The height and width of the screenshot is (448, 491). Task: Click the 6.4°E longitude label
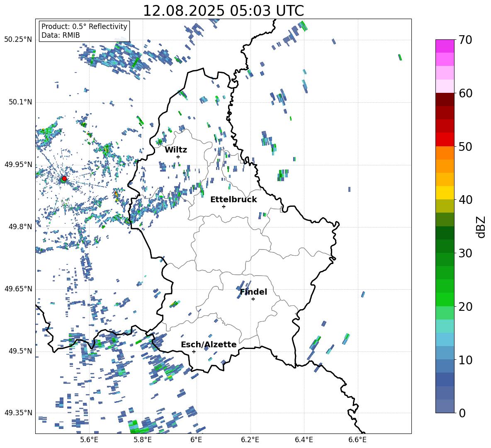pos(304,440)
